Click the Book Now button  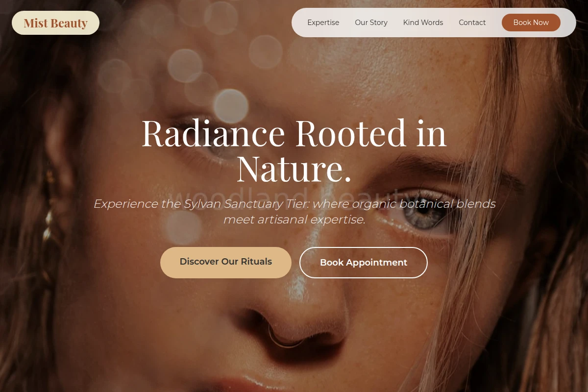click(531, 23)
